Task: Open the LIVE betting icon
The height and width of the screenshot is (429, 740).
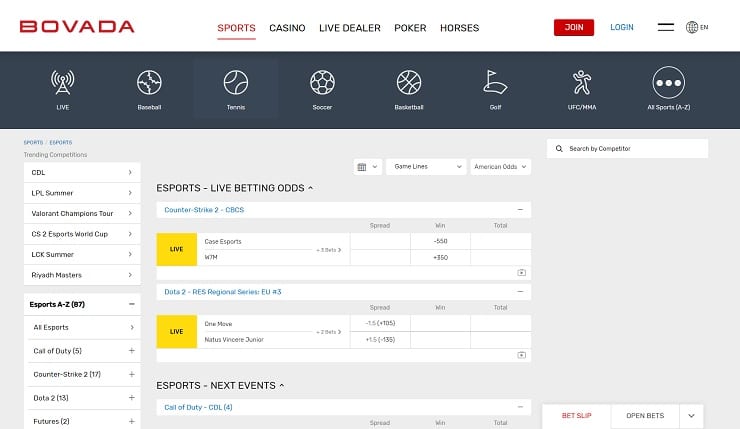Action: point(62,83)
